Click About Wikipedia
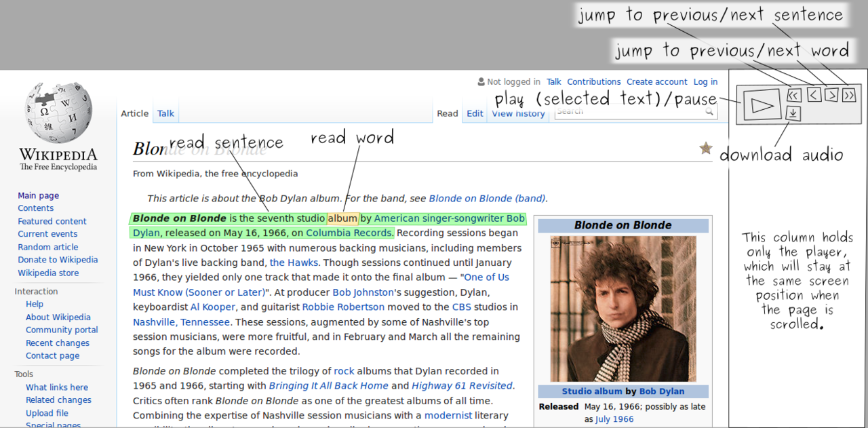868x428 pixels. 58,317
